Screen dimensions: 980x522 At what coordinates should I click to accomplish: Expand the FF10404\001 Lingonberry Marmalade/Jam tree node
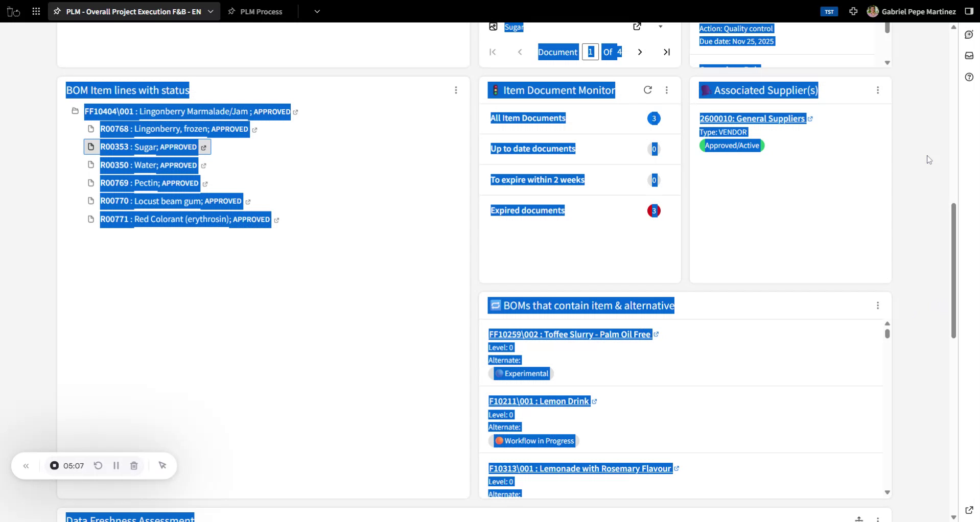[x=75, y=111]
